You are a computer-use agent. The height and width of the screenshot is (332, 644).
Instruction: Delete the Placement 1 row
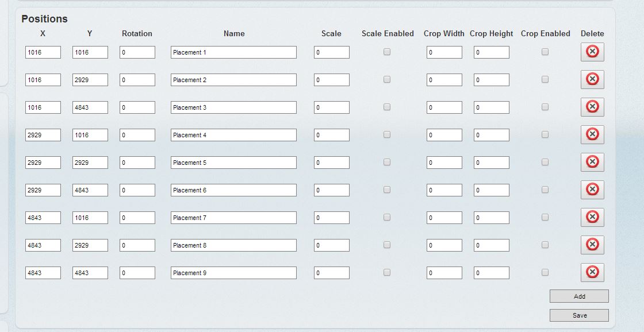(x=592, y=52)
